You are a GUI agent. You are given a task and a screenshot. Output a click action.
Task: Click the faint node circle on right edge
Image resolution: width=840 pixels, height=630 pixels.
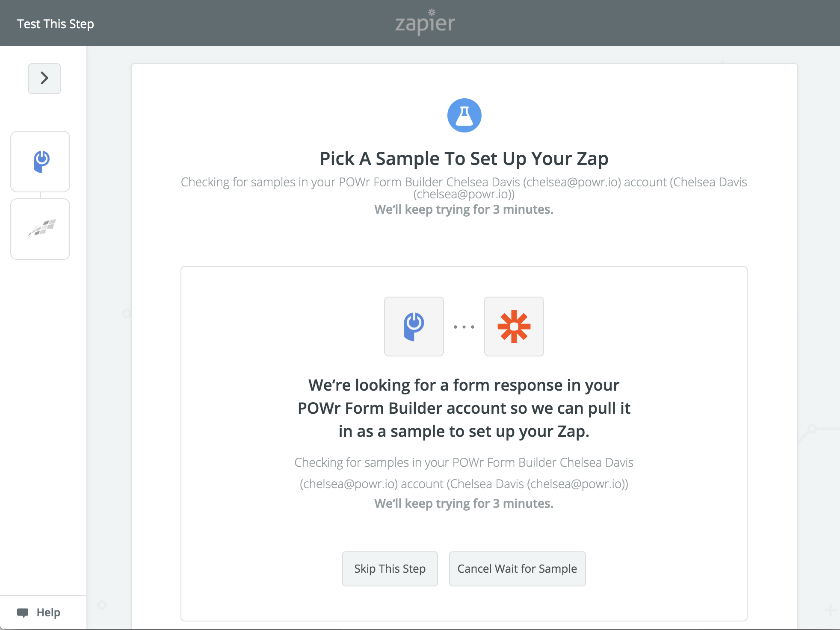click(x=813, y=429)
